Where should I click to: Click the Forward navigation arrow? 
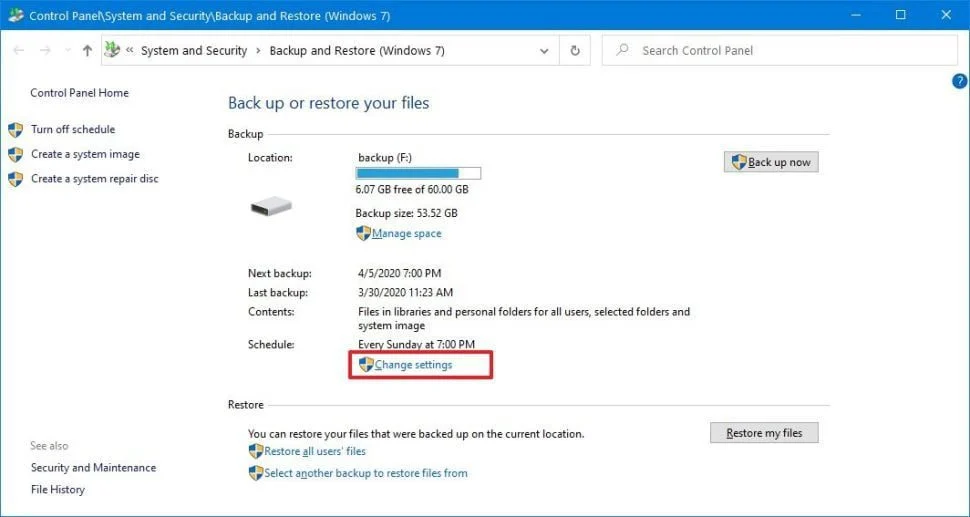click(44, 50)
